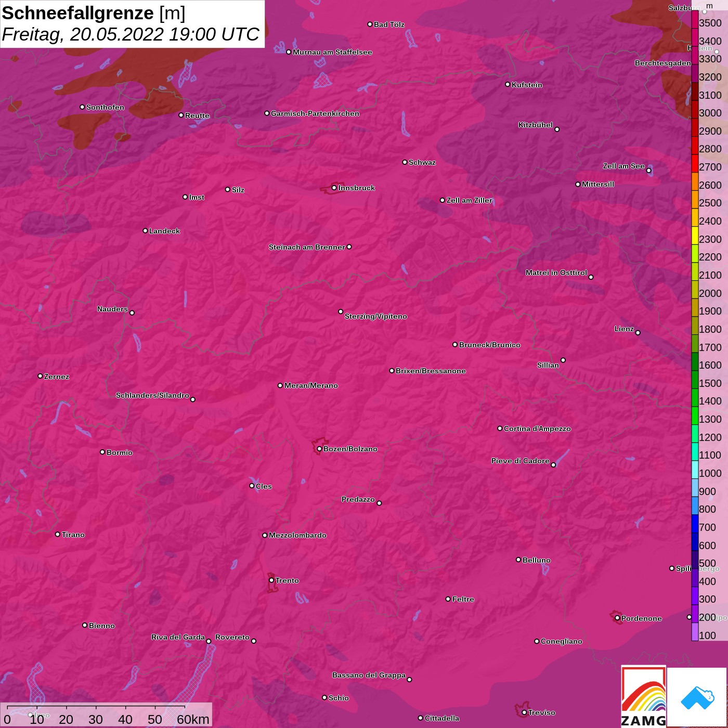The width and height of the screenshot is (728, 728).
Task: Click the Bassano del Grappa label
Action: [369, 675]
